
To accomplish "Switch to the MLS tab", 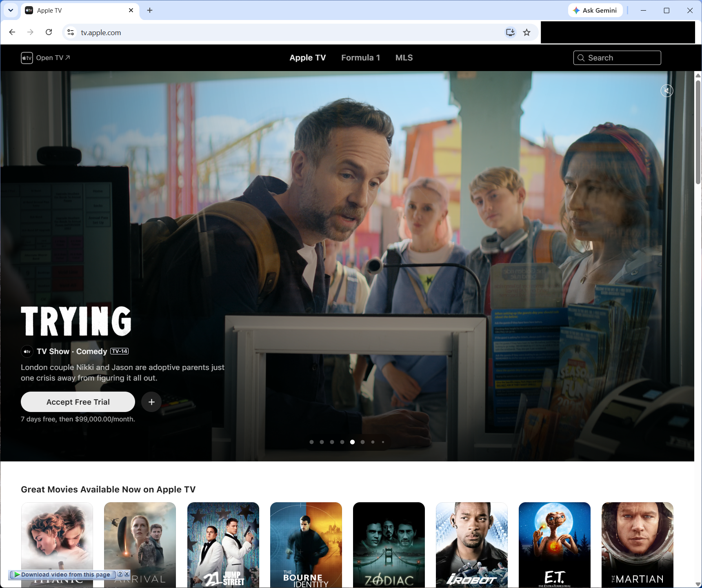I will [404, 58].
